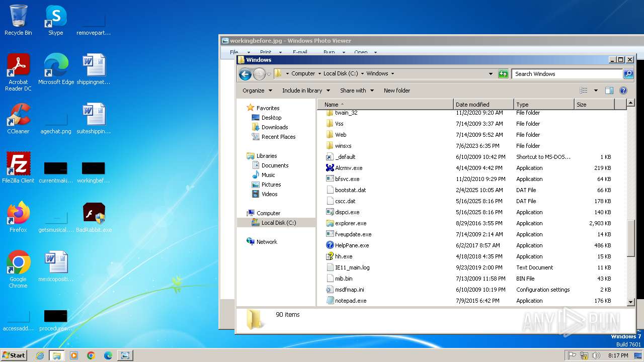This screenshot has width=644, height=362.
Task: Click the Back navigation arrow in Explorer
Action: [245, 74]
